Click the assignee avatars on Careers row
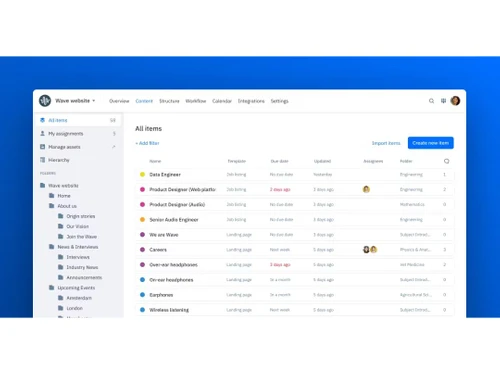500x375 pixels. (370, 249)
